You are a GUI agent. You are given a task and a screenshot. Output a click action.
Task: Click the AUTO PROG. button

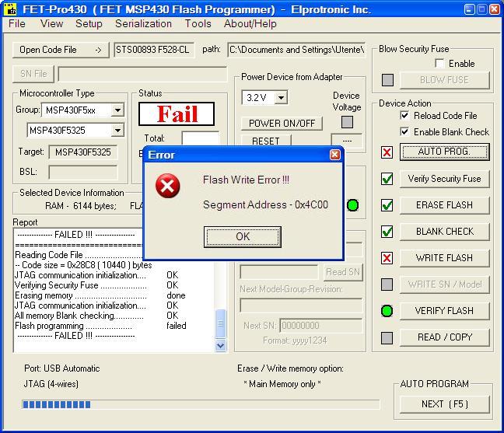coord(445,152)
